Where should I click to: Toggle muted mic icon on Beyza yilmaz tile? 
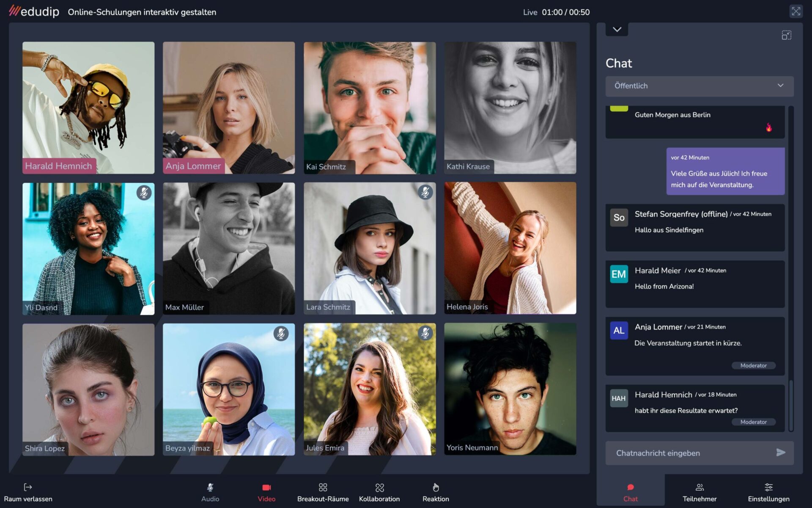281,334
